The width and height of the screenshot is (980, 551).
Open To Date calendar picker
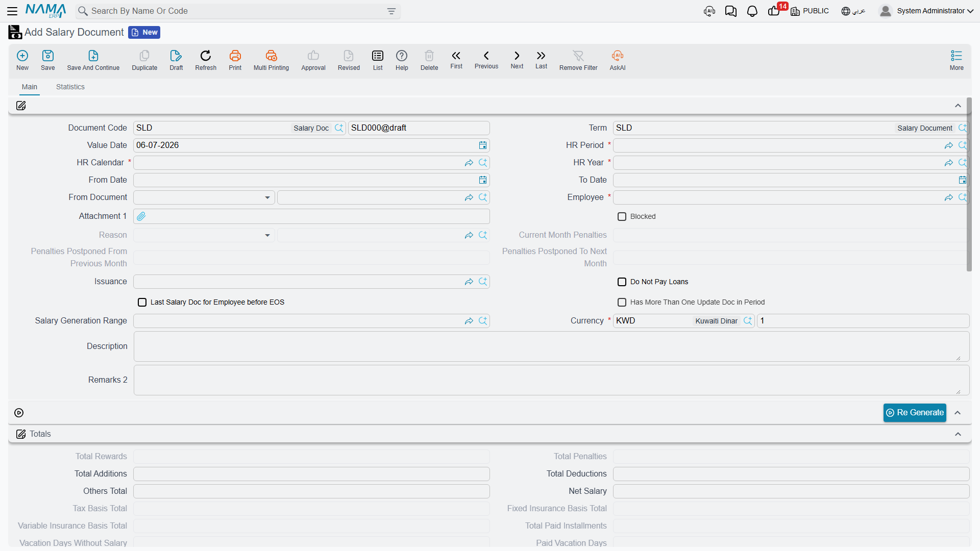click(x=963, y=180)
